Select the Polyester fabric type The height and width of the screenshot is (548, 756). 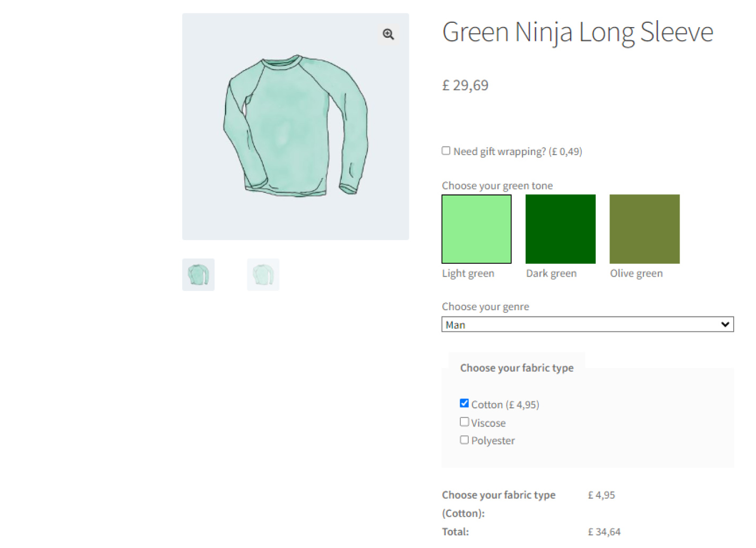[x=464, y=439]
